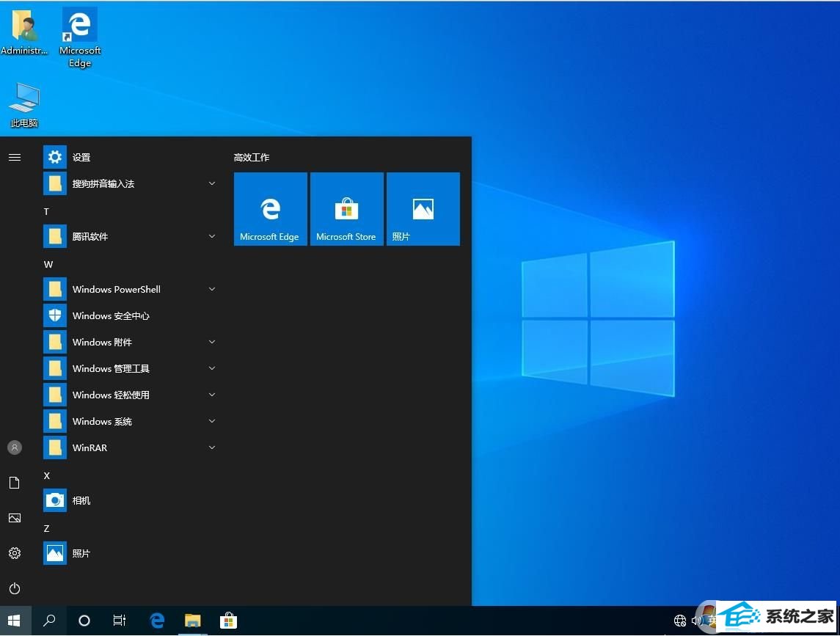Click the 高效工作 group heading
This screenshot has height=636, width=840.
pyautogui.click(x=252, y=158)
